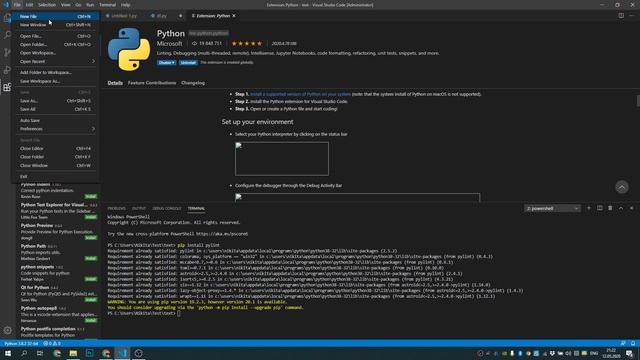Open the Source Control view
The width and height of the screenshot is (640, 360).
pos(7,52)
